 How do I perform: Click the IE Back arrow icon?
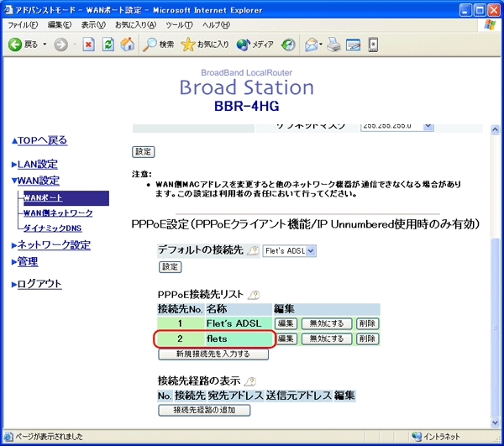[15, 45]
